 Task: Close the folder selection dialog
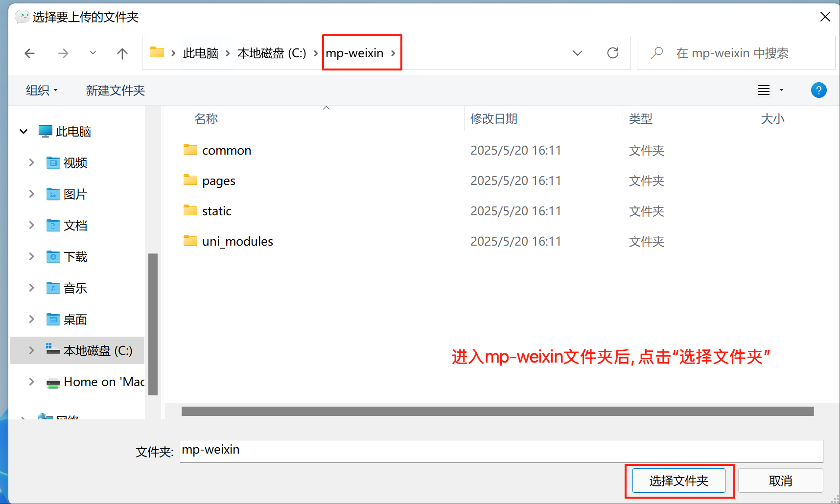pyautogui.click(x=825, y=17)
